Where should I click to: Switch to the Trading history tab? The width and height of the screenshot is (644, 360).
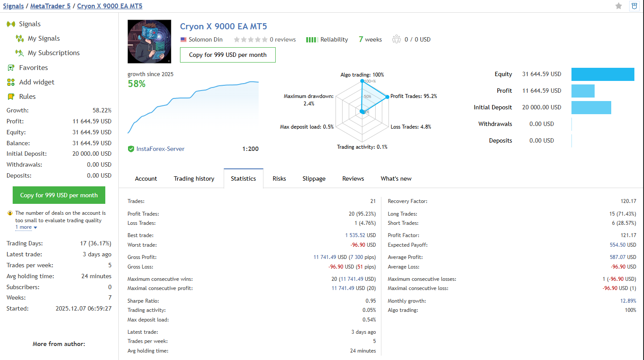point(194,178)
